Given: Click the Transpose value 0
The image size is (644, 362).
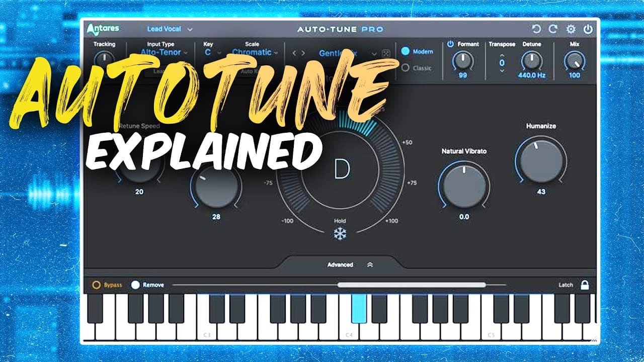Looking at the screenshot, I should [502, 63].
